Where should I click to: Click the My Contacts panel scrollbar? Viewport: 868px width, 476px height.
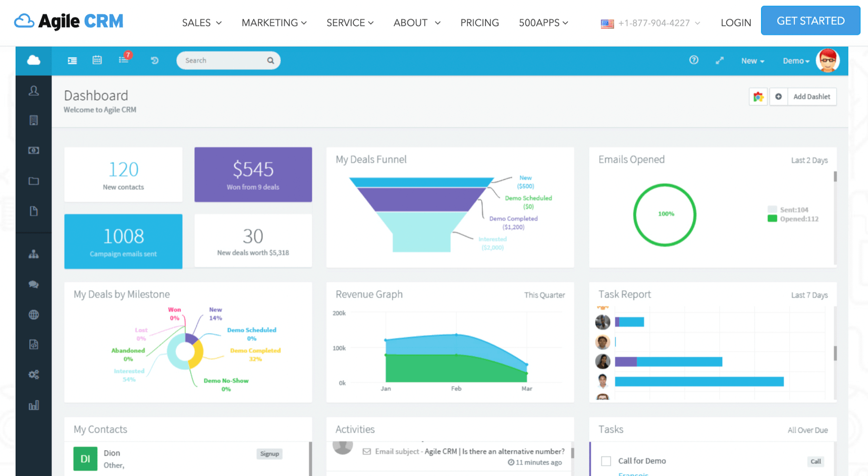click(310, 459)
